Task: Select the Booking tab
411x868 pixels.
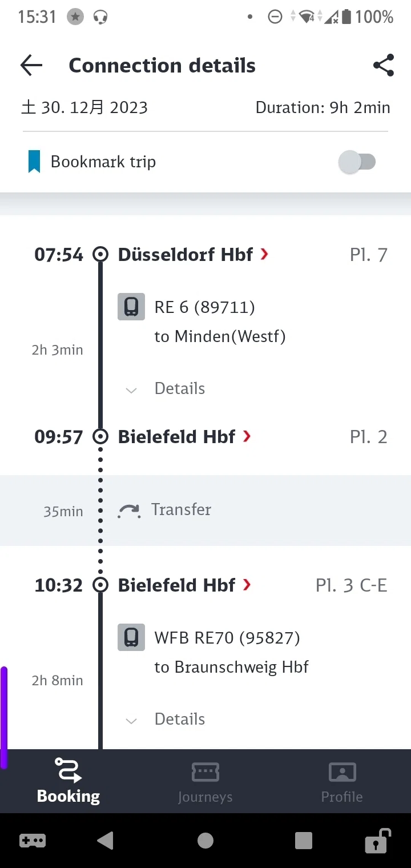Action: pos(68,782)
